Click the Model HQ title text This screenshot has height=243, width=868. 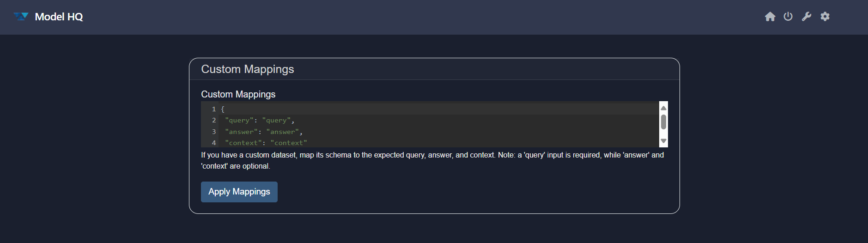click(x=59, y=17)
